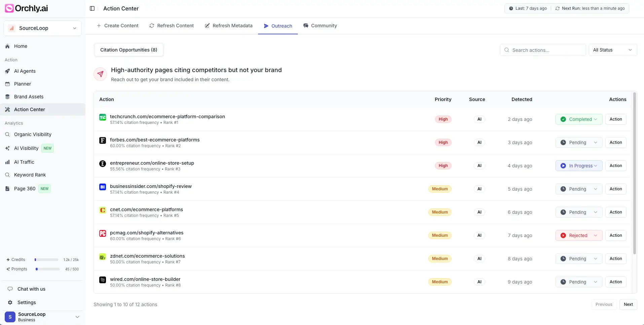
Task: Open the AI Traffic chart icon
Action: click(7, 162)
